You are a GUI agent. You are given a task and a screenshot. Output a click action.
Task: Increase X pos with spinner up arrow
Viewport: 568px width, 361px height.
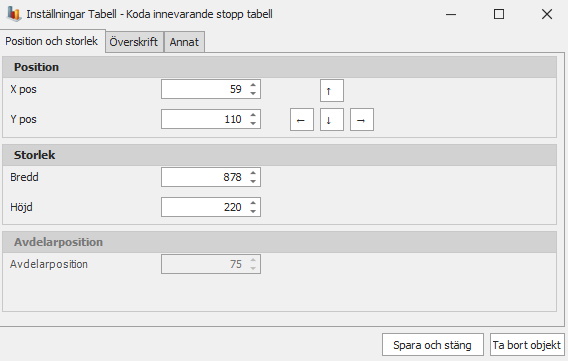pos(253,85)
